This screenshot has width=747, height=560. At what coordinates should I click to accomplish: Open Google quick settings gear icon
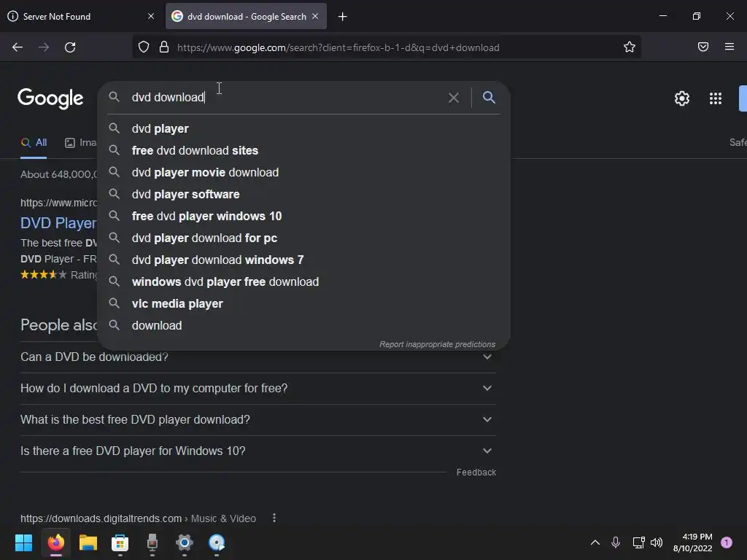pyautogui.click(x=682, y=98)
